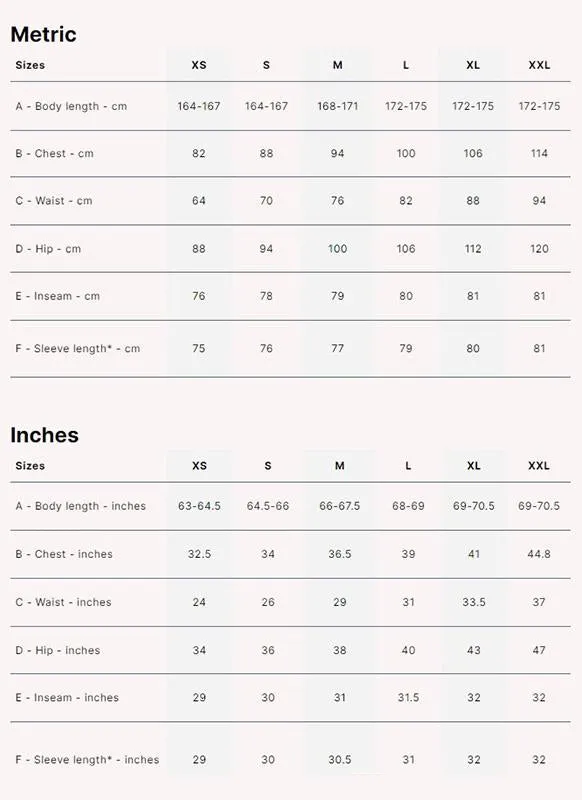582x800 pixels.
Task: Click the 33.5 waist inches value for XL
Action: [x=474, y=603]
